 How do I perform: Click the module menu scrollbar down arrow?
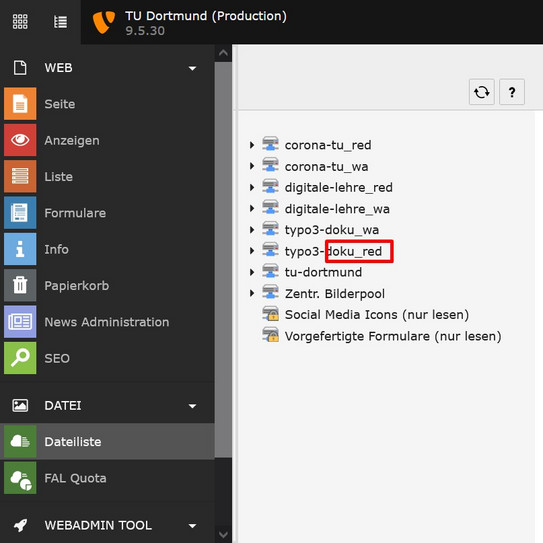pyautogui.click(x=223, y=534)
